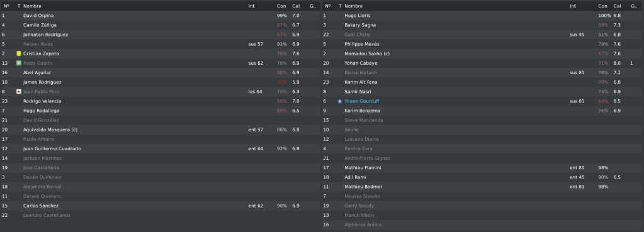This screenshot has width=644, height=232.
Task: Click on Karim Benzema's name
Action: click(x=362, y=111)
